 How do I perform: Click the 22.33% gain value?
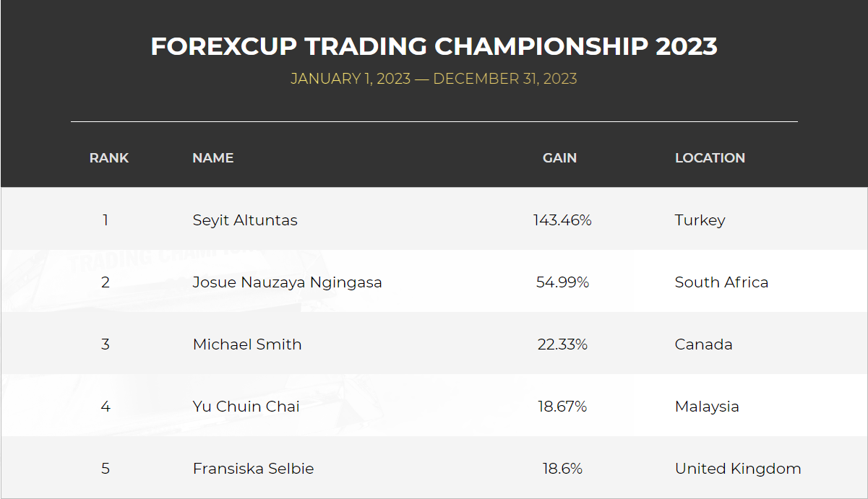tap(562, 344)
